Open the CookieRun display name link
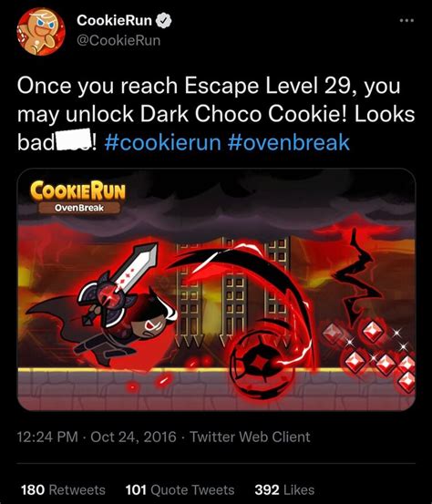This screenshot has height=504, width=432. click(x=114, y=21)
